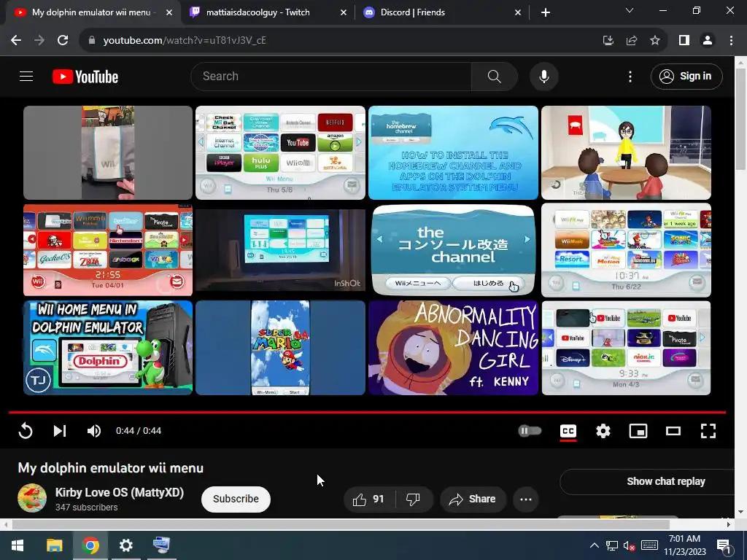Image resolution: width=747 pixels, height=560 pixels.
Task: Click the muted volume tray icon
Action: point(629,545)
